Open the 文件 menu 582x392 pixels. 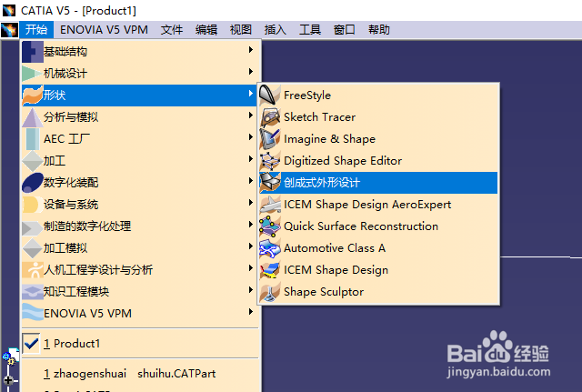(x=172, y=30)
